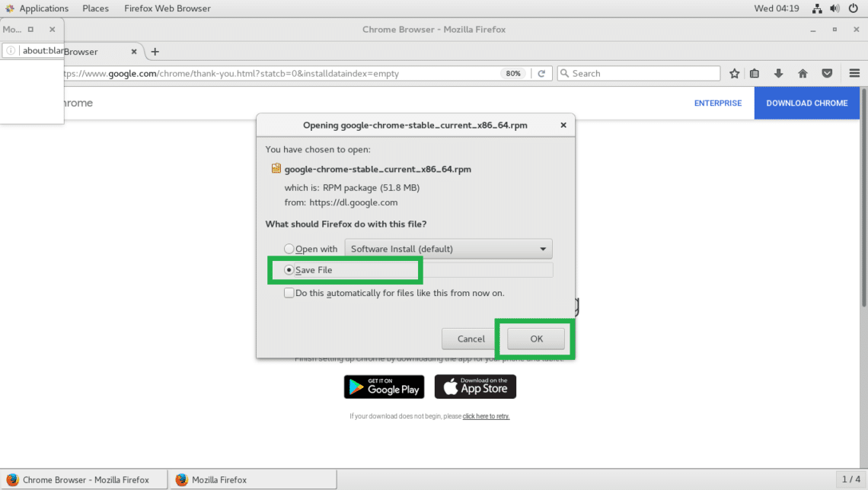
Task: Click the text from: https://dl.google.com
Action: (341, 202)
